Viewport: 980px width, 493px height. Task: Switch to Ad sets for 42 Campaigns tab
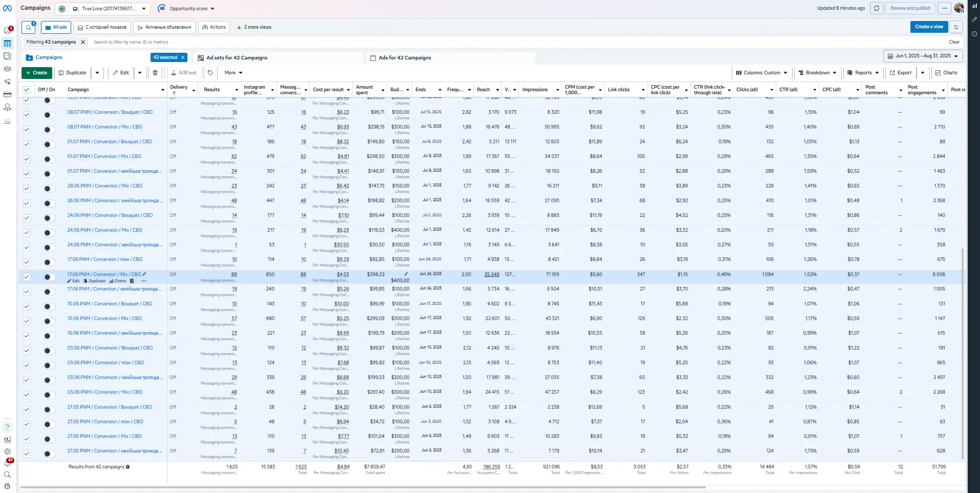(237, 58)
